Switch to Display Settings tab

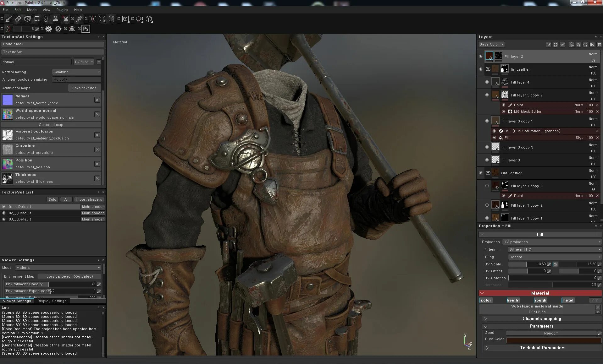pyautogui.click(x=52, y=301)
